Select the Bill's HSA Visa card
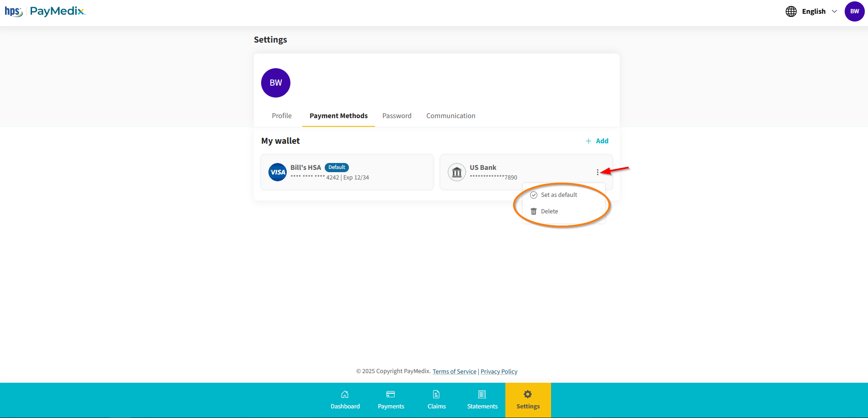Viewport: 868px width, 418px height. pos(347,172)
